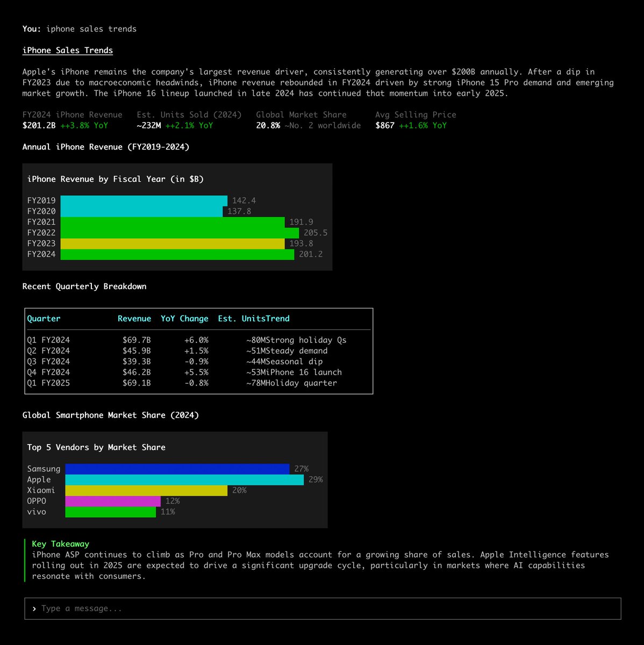644x645 pixels.
Task: Click the FY2020 revenue bar labeled 137.8
Action: pyautogui.click(x=141, y=211)
